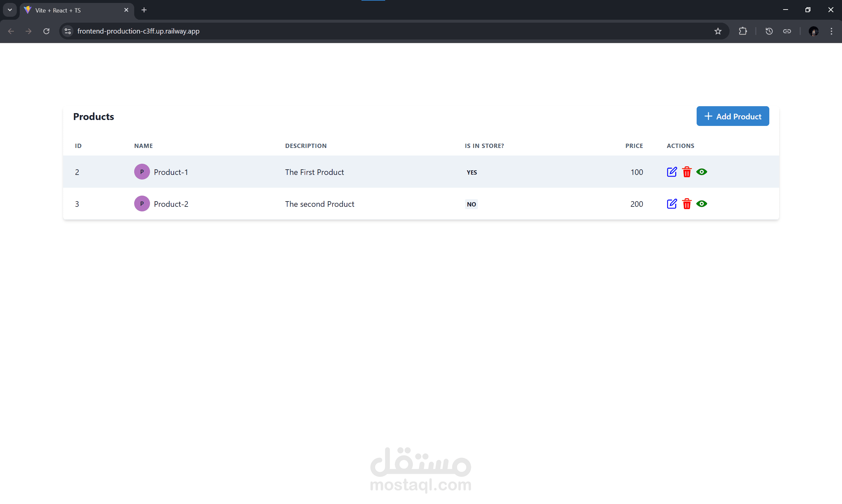Screen dimensions: 842x504
Task: Edit Product-1 using the pencil icon
Action: 672,172
